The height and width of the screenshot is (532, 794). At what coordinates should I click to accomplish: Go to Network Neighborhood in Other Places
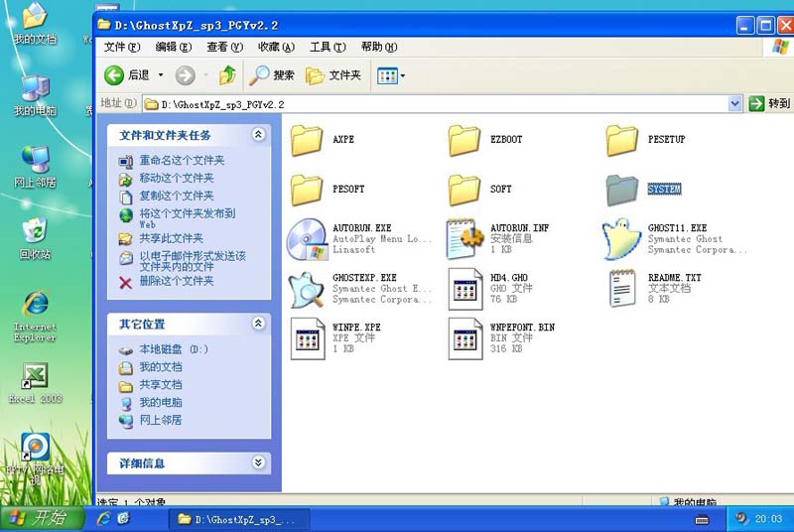(x=161, y=420)
